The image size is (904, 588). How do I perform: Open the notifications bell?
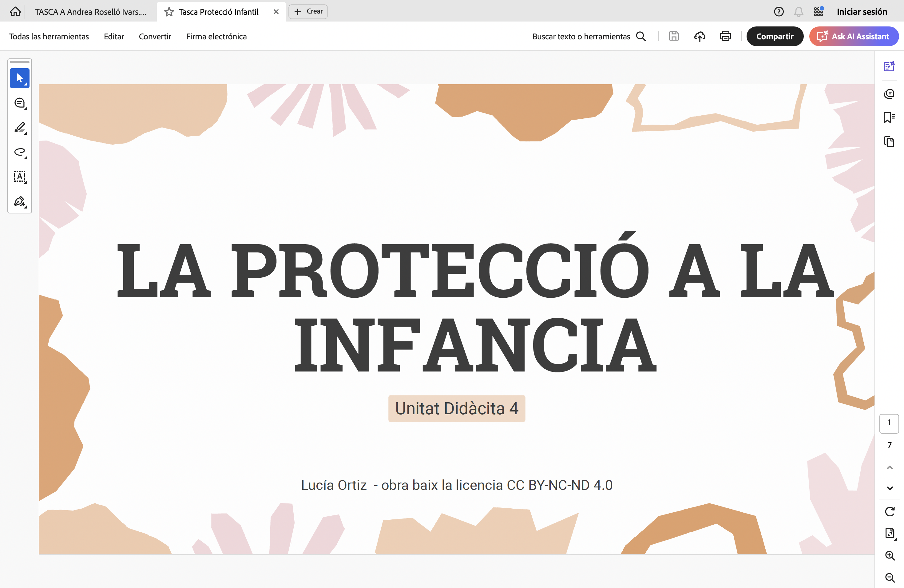(x=799, y=12)
